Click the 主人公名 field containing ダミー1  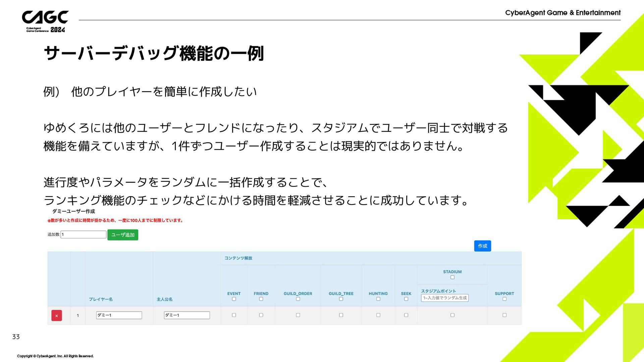point(187,315)
